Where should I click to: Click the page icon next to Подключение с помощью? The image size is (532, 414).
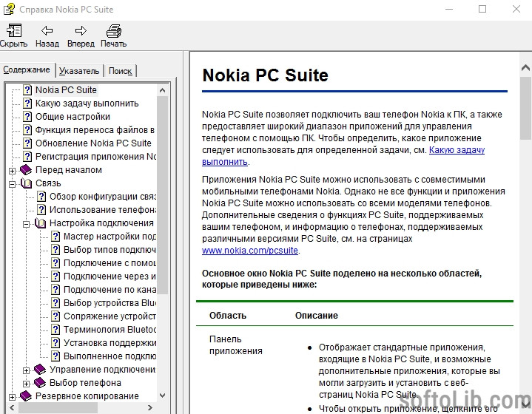click(x=55, y=262)
